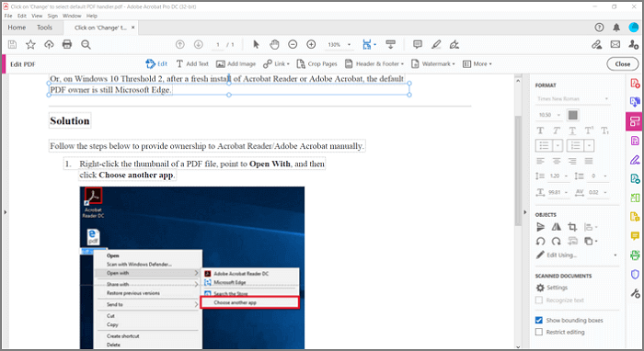The height and width of the screenshot is (351, 644).
Task: Open the View menu
Action: [37, 16]
